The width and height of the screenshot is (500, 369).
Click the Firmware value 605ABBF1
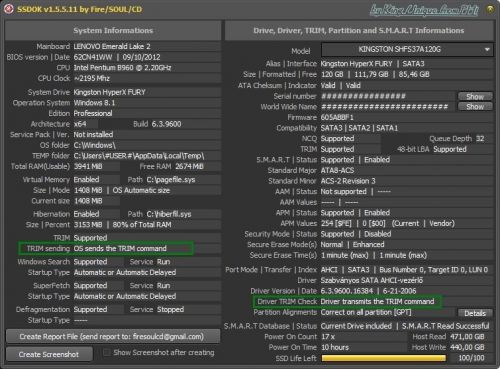click(337, 117)
